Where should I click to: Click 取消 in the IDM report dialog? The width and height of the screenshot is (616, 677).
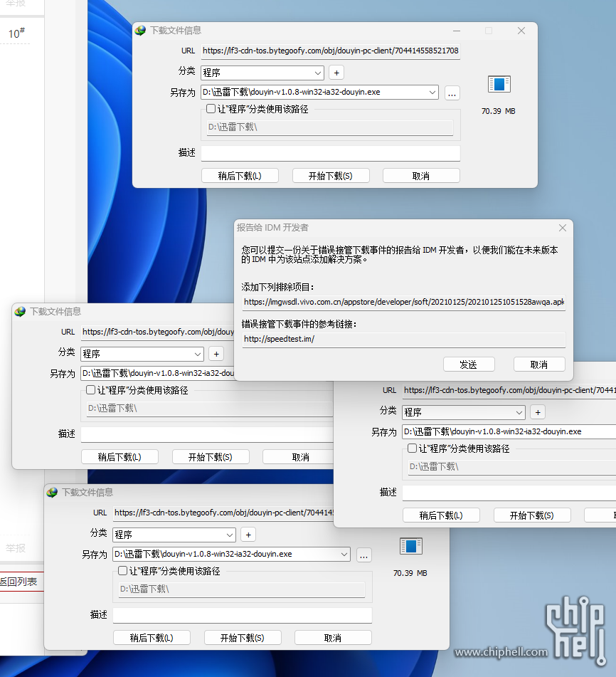pyautogui.click(x=539, y=364)
